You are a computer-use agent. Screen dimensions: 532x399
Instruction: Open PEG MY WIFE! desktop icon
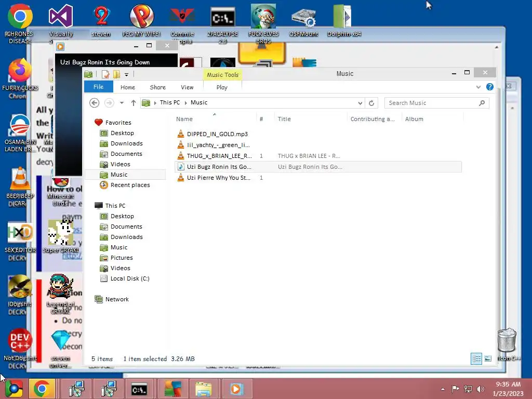[141, 17]
